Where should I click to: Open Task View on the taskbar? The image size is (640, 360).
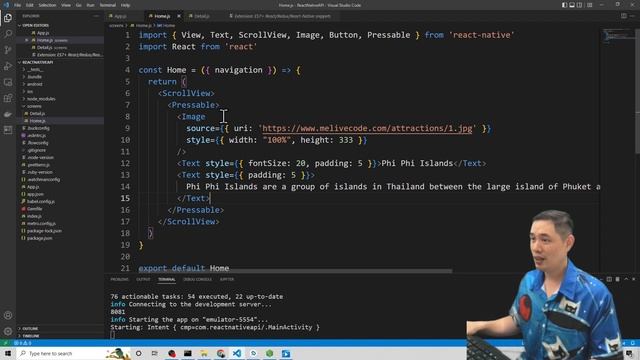155,353
